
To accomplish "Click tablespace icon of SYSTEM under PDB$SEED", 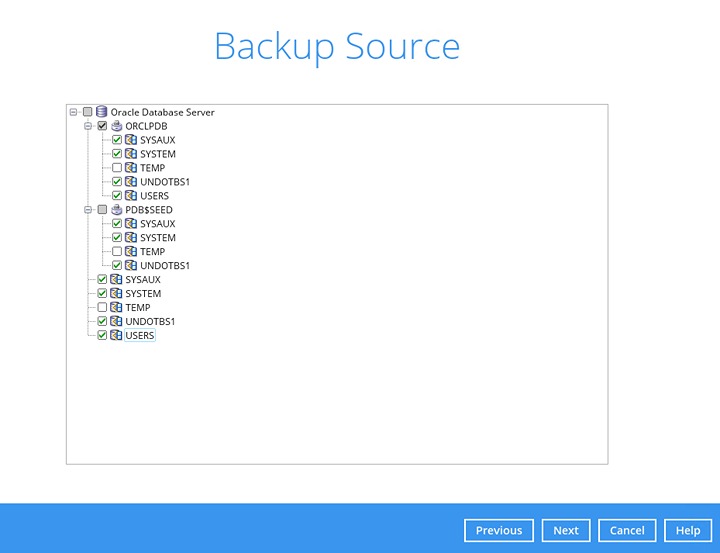I will click(x=131, y=237).
